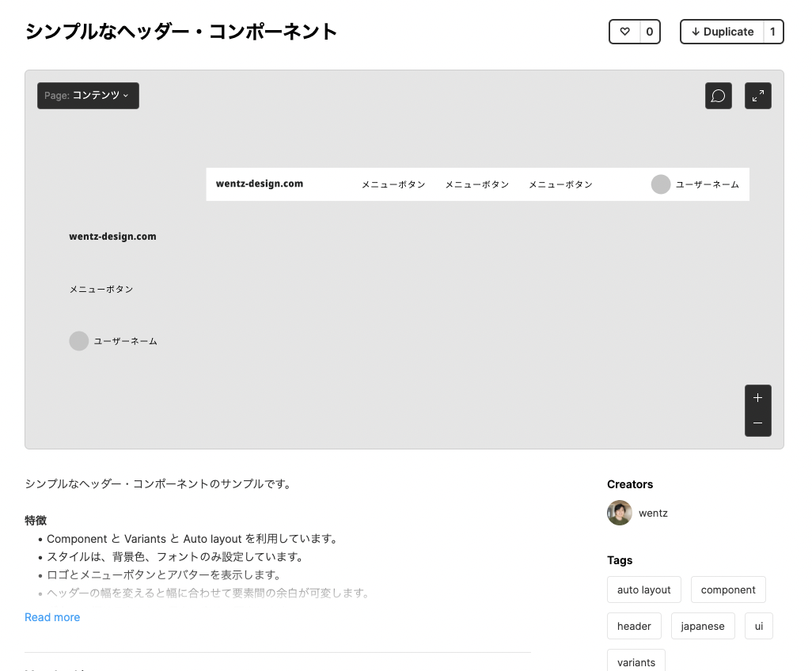Viewport: 812px width, 671px height.
Task: Open wentz's creator avatar
Action: (x=620, y=513)
